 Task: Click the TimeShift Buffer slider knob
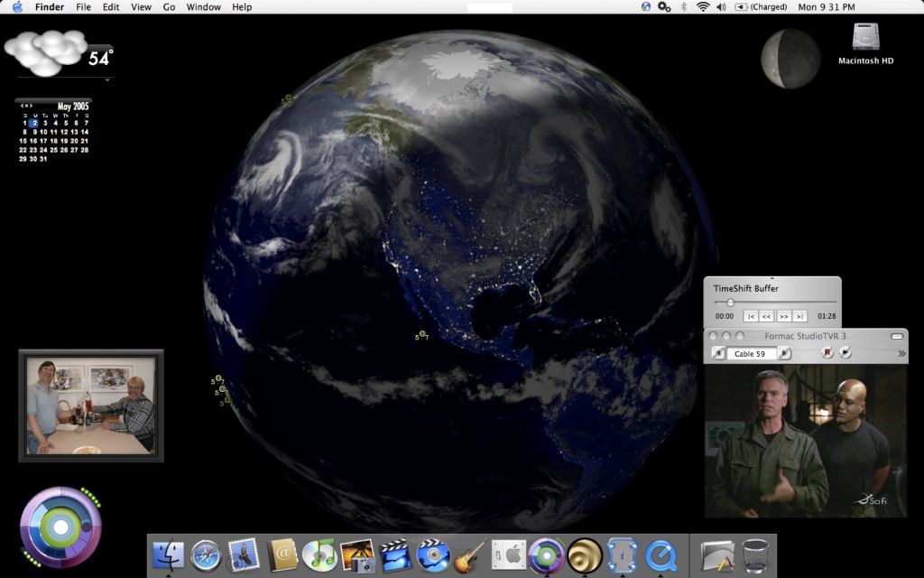730,302
